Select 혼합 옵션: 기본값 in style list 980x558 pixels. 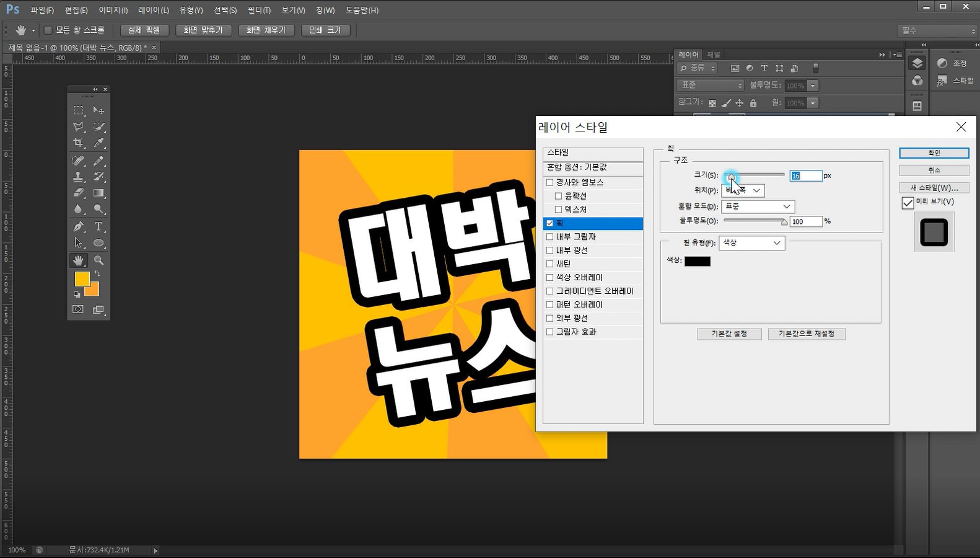[x=593, y=167]
